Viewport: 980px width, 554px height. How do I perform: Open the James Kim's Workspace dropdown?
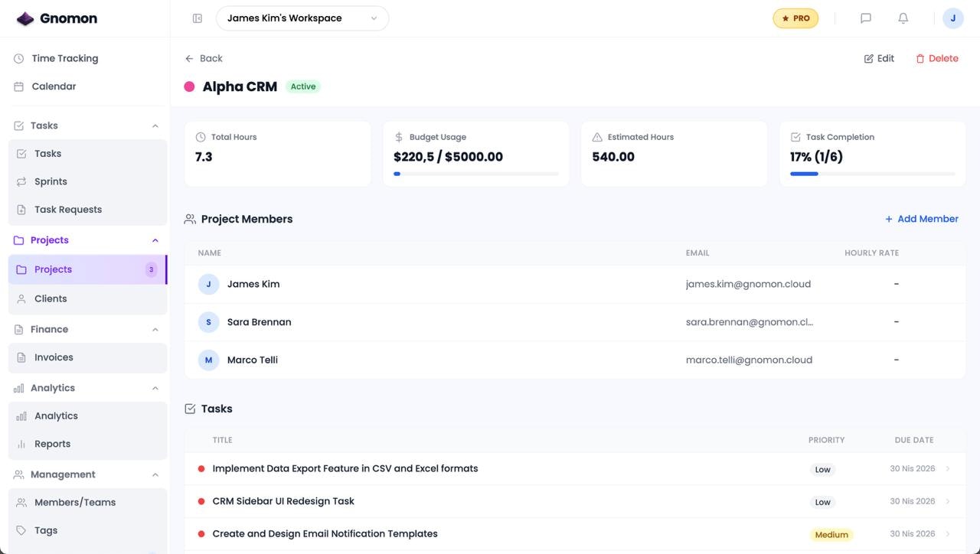pyautogui.click(x=302, y=18)
